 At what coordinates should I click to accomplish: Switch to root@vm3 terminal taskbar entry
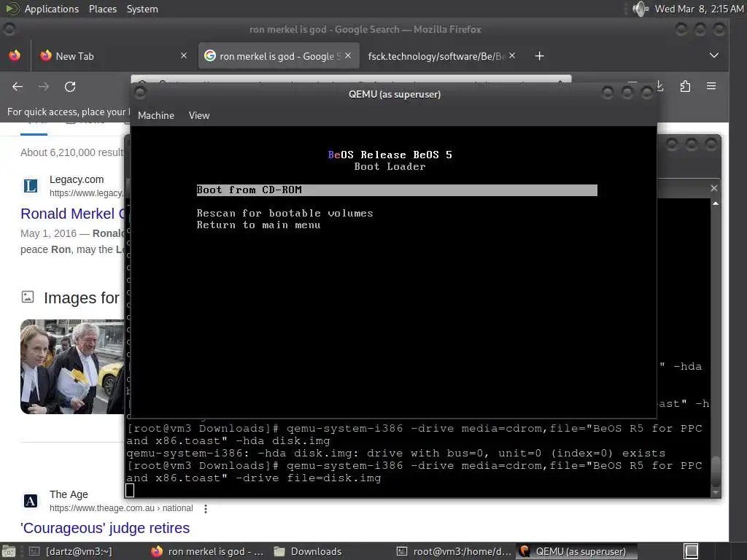coord(454,551)
